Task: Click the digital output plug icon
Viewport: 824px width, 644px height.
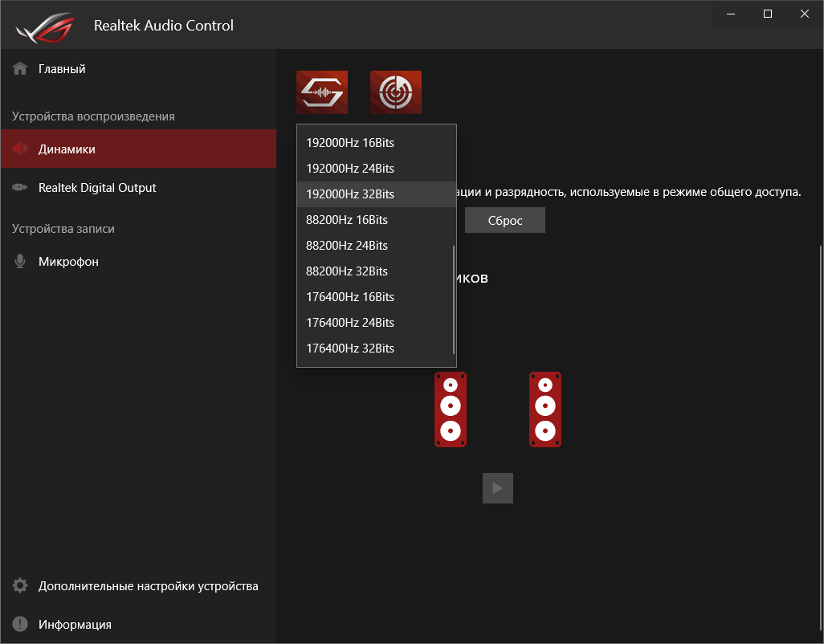Action: coord(20,188)
